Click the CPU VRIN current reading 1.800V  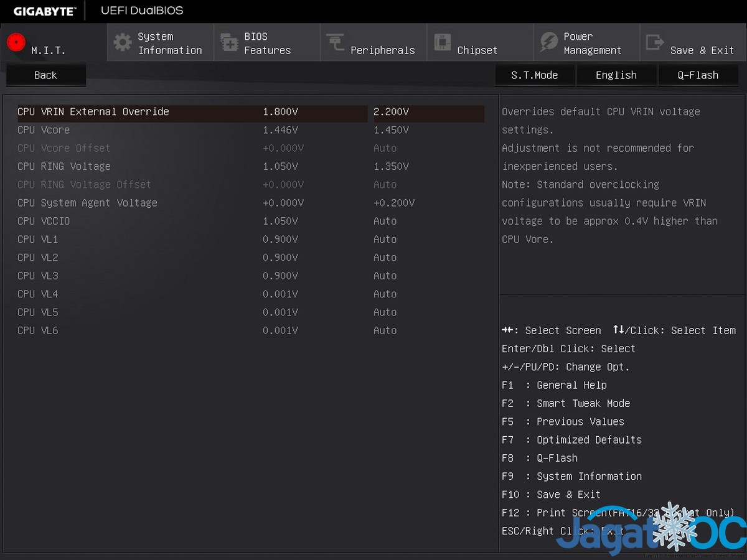click(280, 112)
